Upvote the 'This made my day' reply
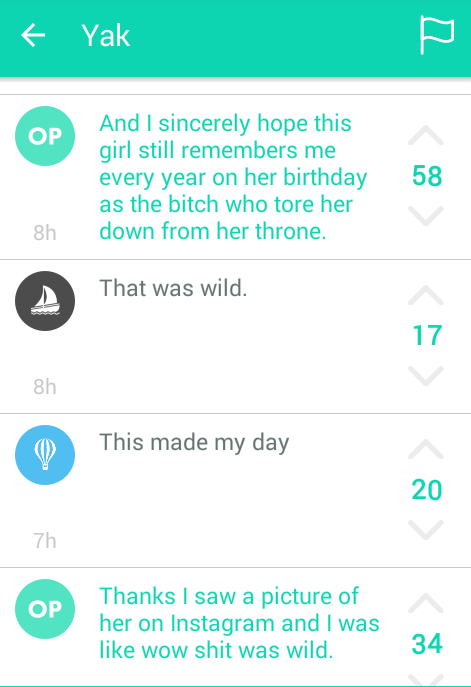The width and height of the screenshot is (471, 687). [x=426, y=449]
